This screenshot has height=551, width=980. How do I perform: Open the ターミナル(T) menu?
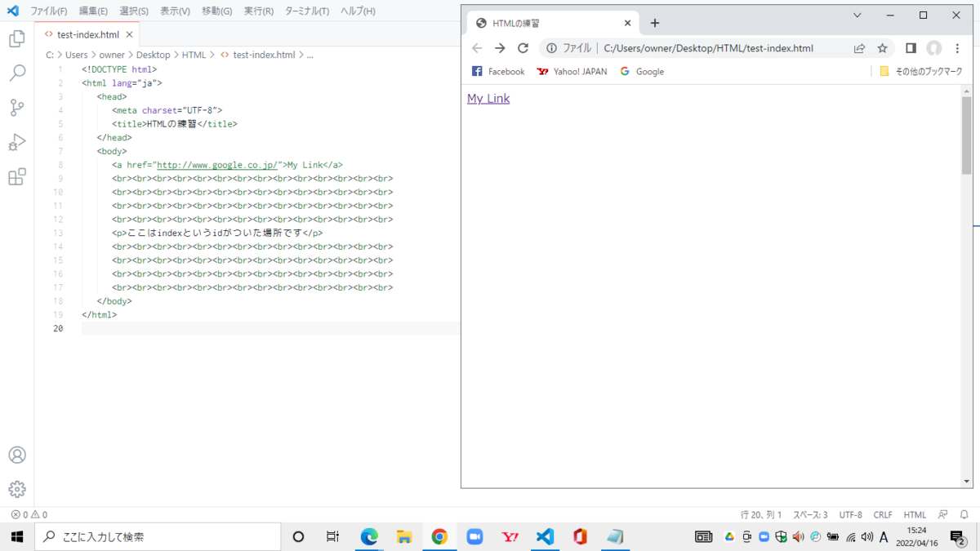307,11
